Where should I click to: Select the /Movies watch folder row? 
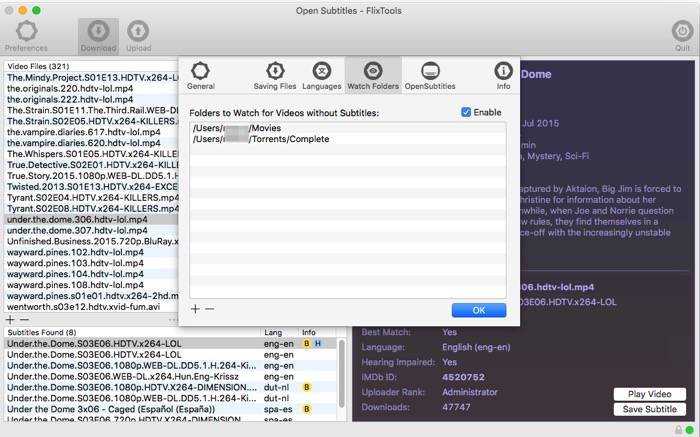click(x=348, y=128)
